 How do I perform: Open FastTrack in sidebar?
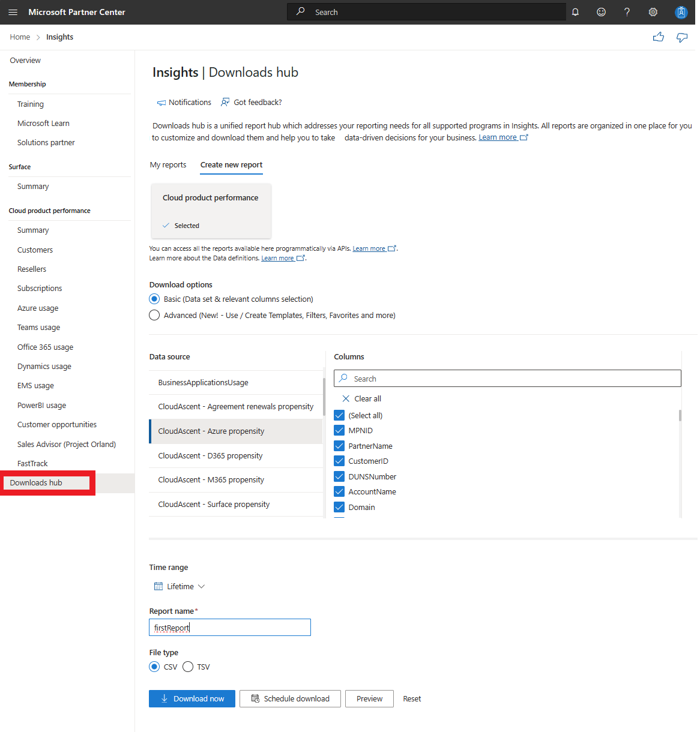(x=32, y=464)
